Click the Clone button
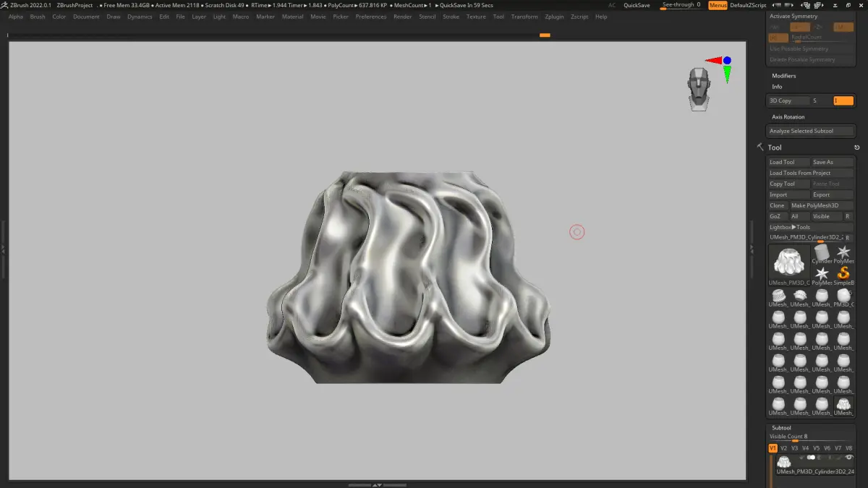868x488 pixels. [x=778, y=205]
